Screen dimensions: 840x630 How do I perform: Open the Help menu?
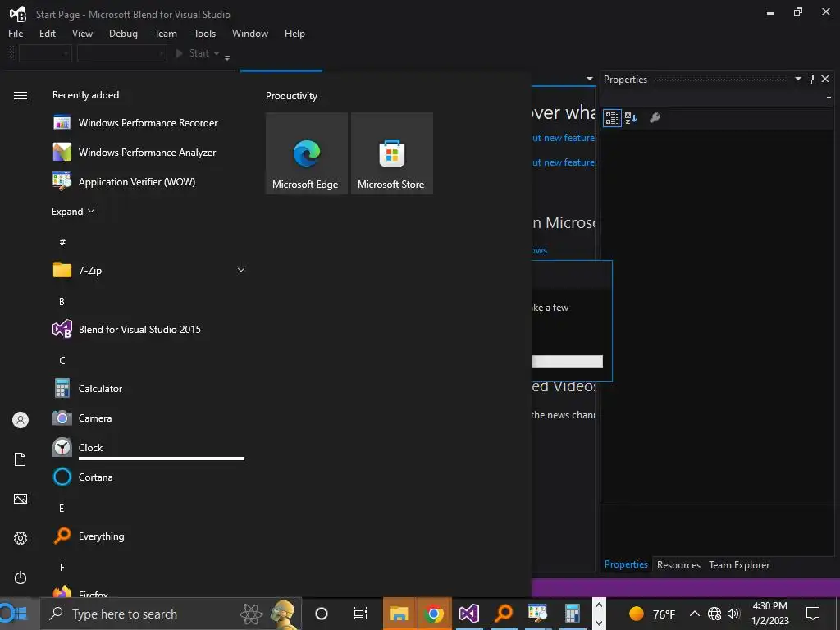tap(294, 33)
